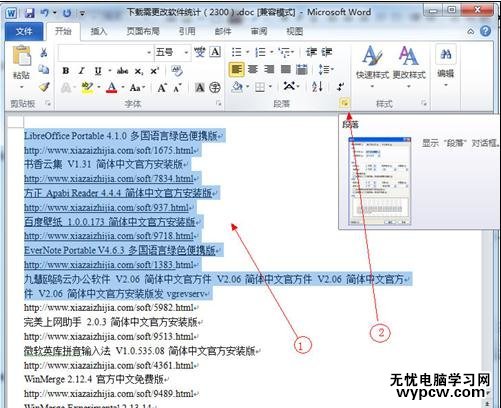Click the Grow Font icon

point(162,88)
